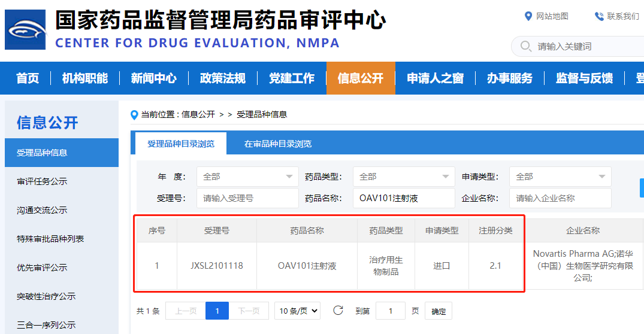Viewport: 644px width, 334px height.
Task: Open 审评任务公示 in the sidebar
Action: [42, 181]
